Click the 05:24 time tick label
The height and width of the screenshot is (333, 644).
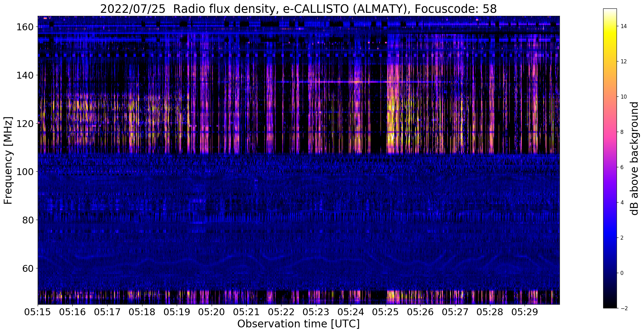tap(351, 312)
